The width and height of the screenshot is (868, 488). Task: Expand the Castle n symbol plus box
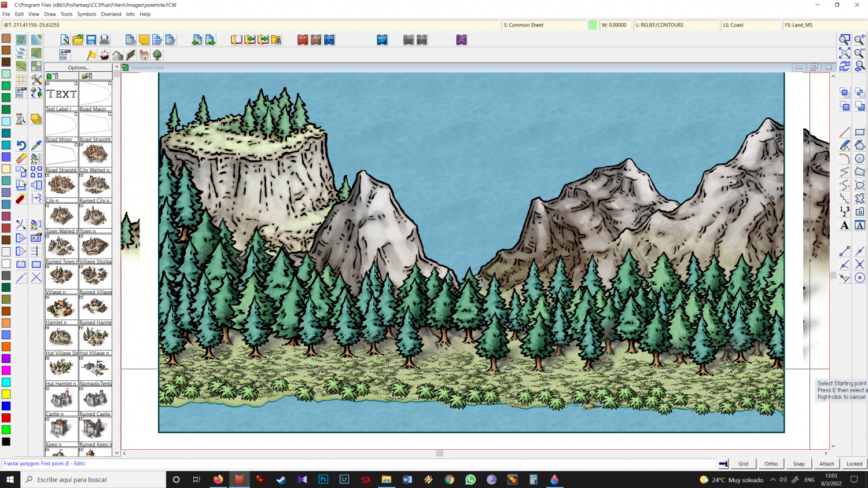(x=47, y=388)
